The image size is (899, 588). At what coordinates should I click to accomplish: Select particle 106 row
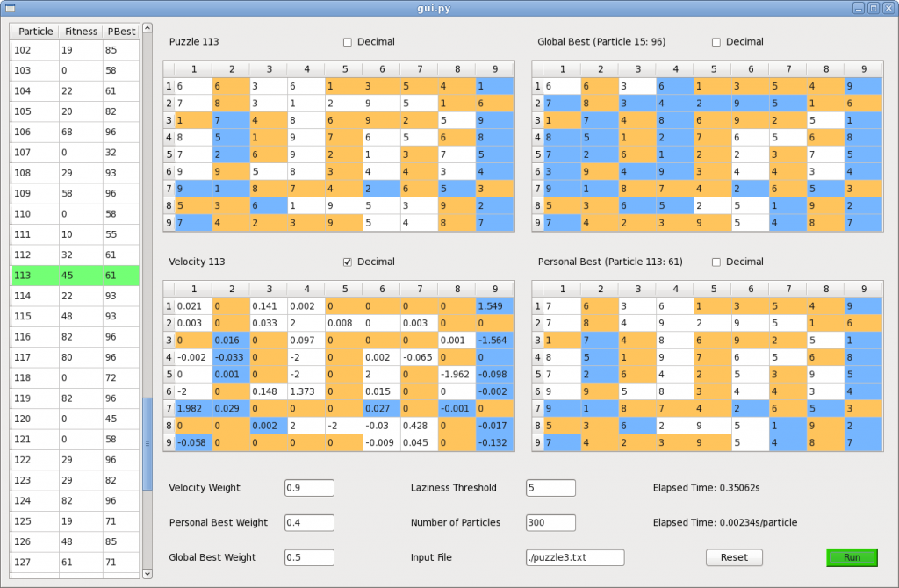[76, 132]
